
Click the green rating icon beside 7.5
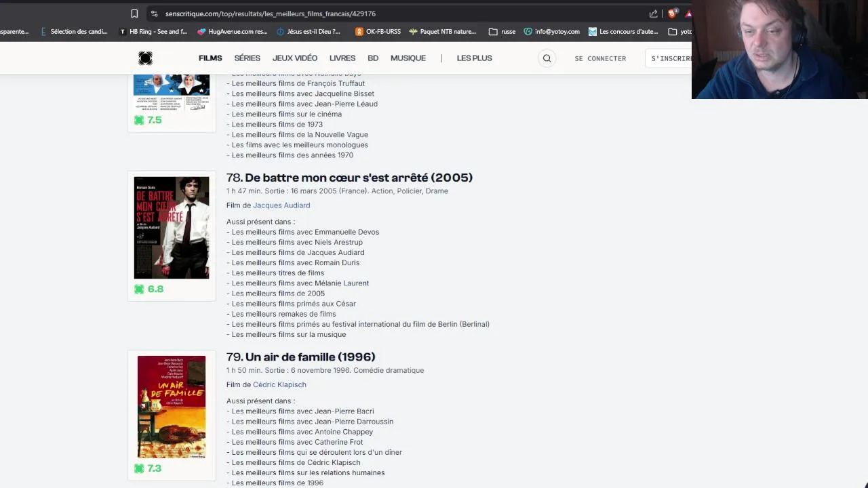tap(139, 120)
